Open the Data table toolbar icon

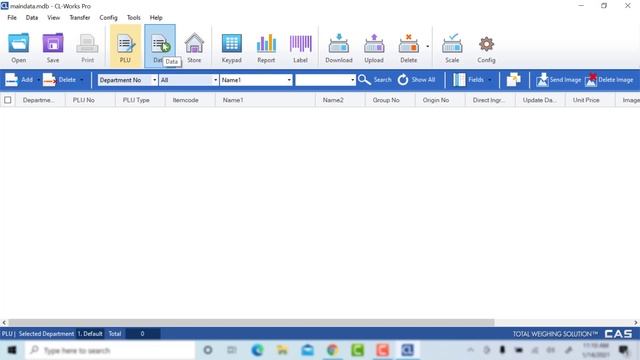click(160, 46)
